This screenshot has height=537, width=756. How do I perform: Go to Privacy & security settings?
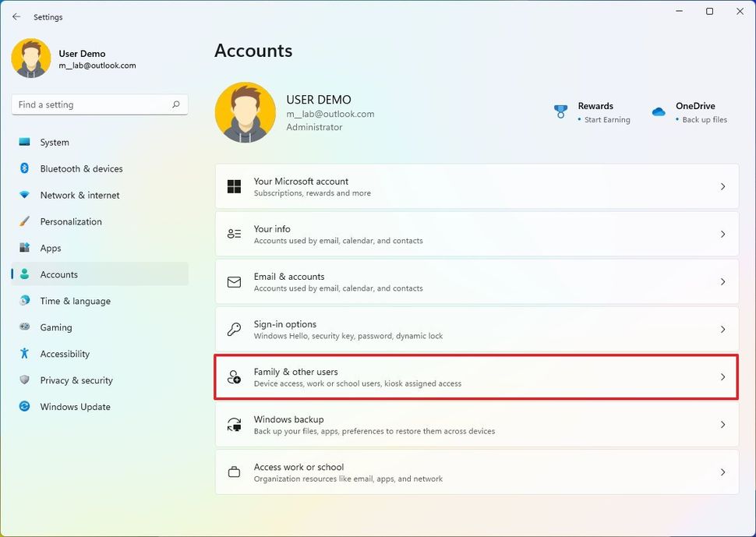(x=76, y=380)
